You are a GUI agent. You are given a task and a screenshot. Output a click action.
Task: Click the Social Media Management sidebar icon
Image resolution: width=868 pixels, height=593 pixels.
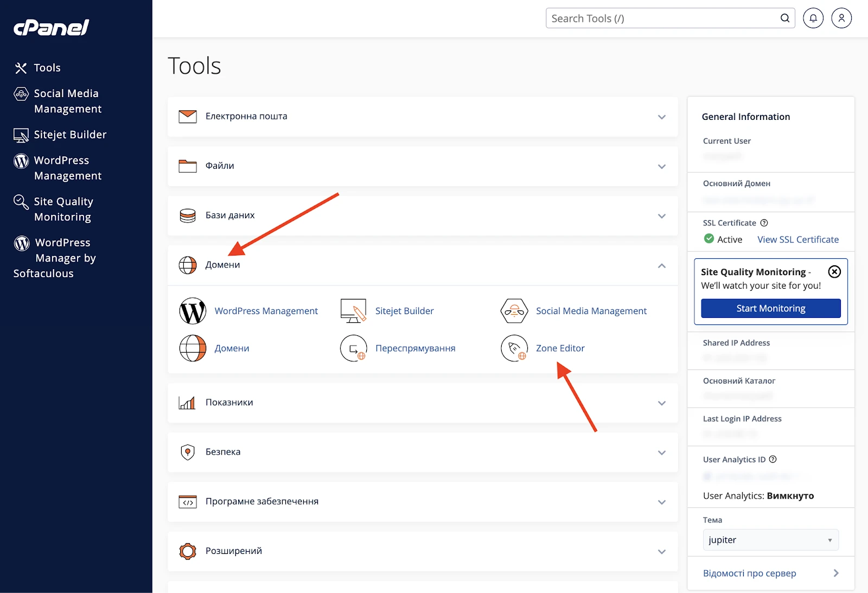[21, 94]
